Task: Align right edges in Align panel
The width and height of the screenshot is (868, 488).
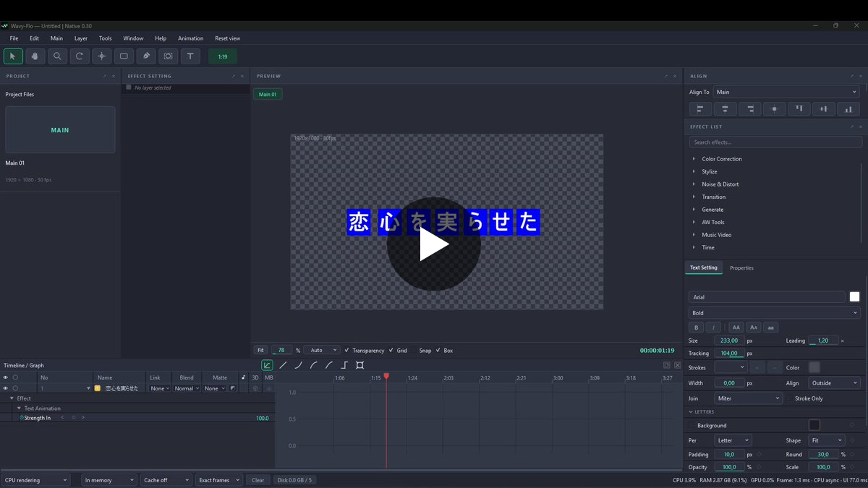Action: pyautogui.click(x=750, y=108)
